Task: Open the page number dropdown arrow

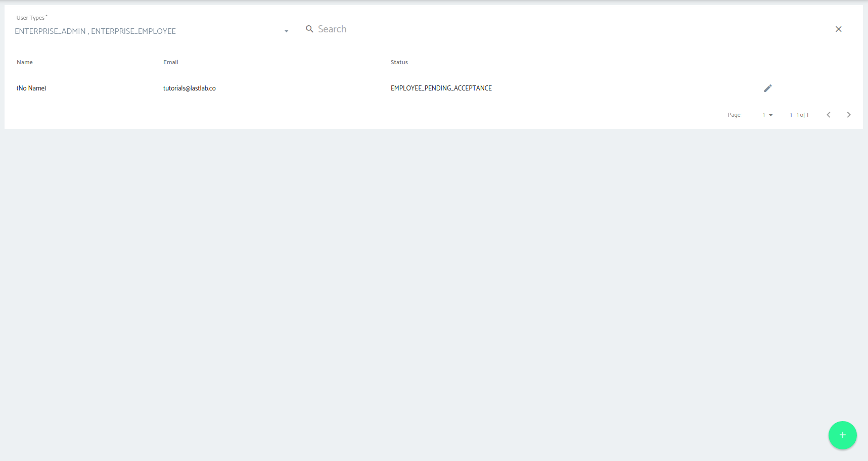Action: coord(771,115)
